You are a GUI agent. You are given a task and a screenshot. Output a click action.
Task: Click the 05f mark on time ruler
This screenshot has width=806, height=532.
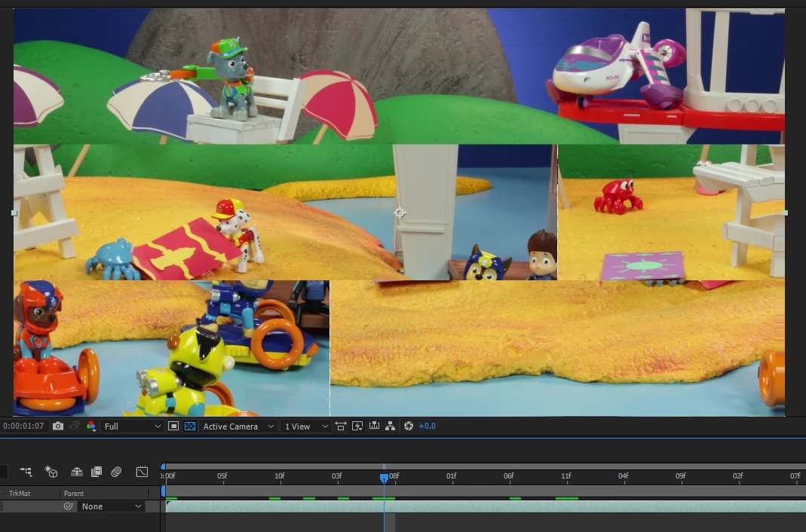point(222,476)
